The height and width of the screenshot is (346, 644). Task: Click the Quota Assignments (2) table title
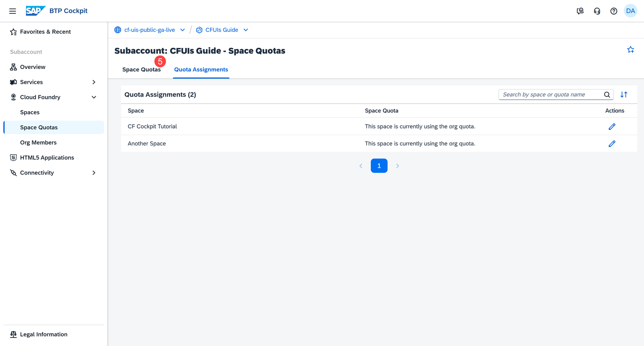160,94
